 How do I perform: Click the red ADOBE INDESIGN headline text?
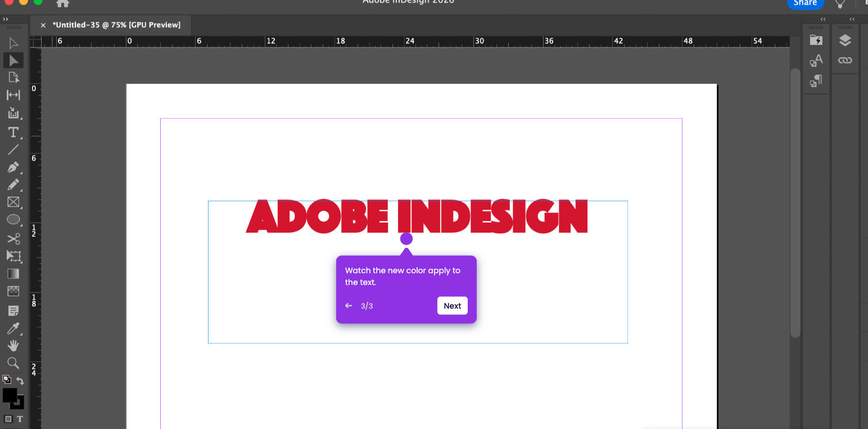point(417,216)
